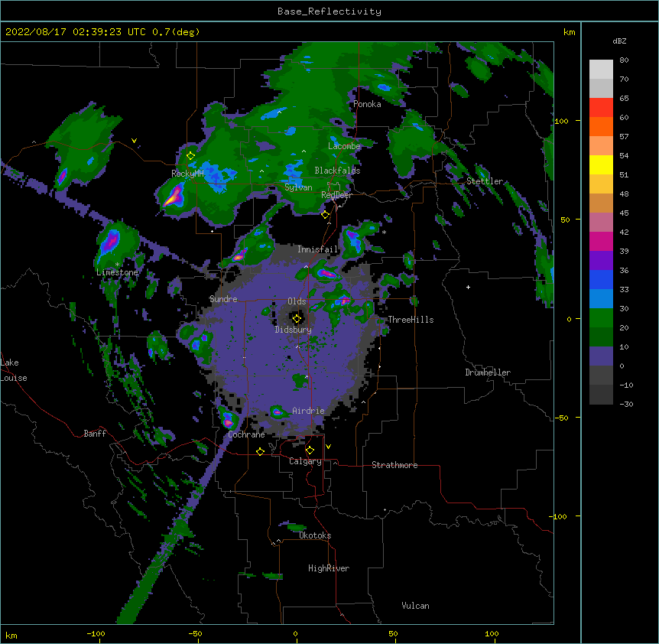Click the Drumheller city label

488,372
